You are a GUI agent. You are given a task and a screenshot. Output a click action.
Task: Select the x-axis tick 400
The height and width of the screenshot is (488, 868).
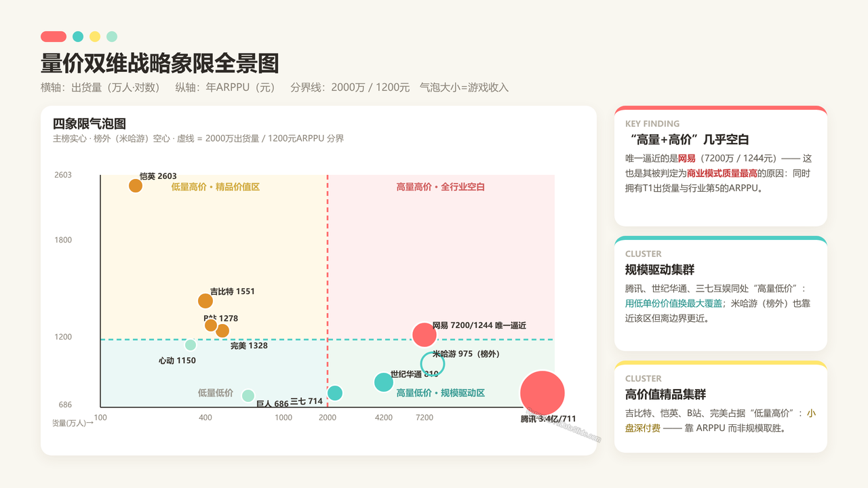[205, 418]
